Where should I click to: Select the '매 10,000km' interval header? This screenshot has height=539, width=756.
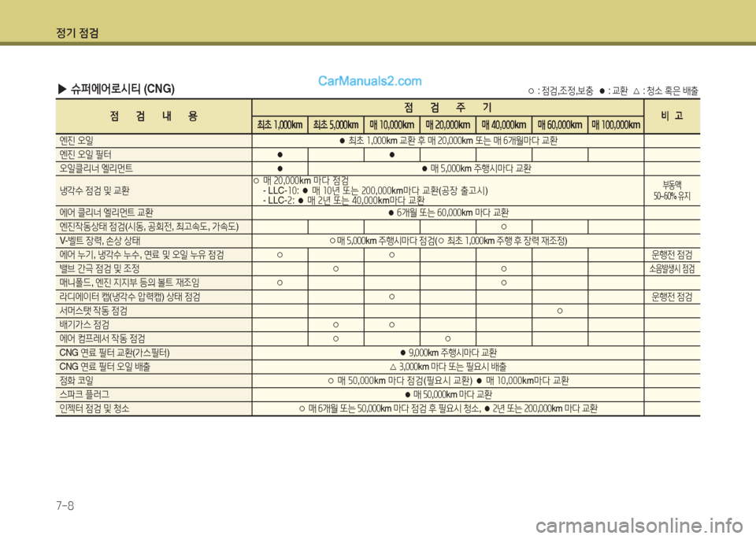(x=391, y=125)
